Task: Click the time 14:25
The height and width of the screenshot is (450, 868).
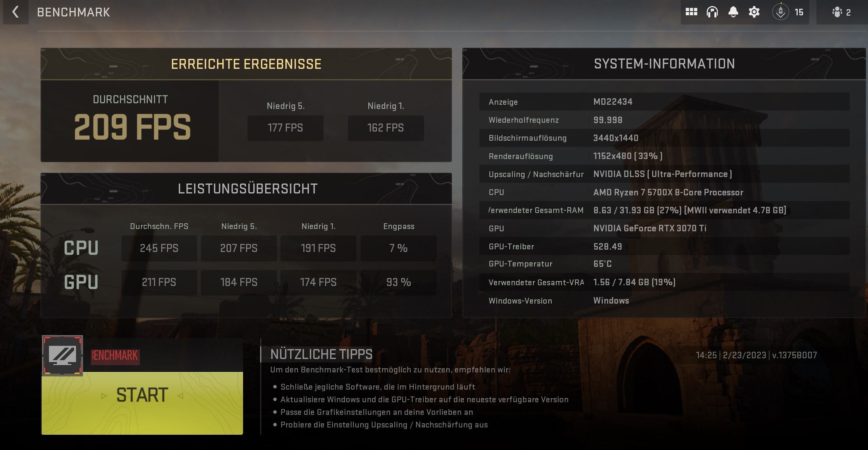Action: coord(706,355)
